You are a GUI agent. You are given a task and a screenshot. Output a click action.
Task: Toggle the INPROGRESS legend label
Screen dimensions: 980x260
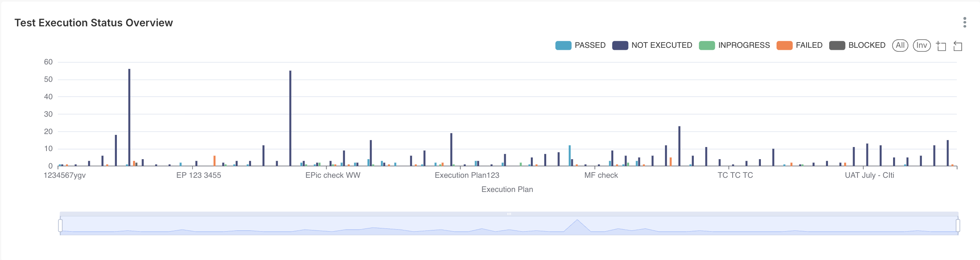click(x=743, y=45)
